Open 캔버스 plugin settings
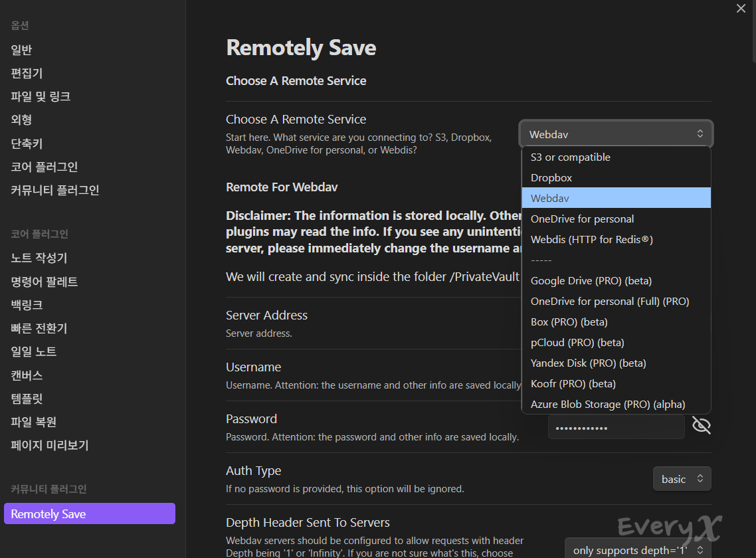The height and width of the screenshot is (558, 756). (27, 375)
